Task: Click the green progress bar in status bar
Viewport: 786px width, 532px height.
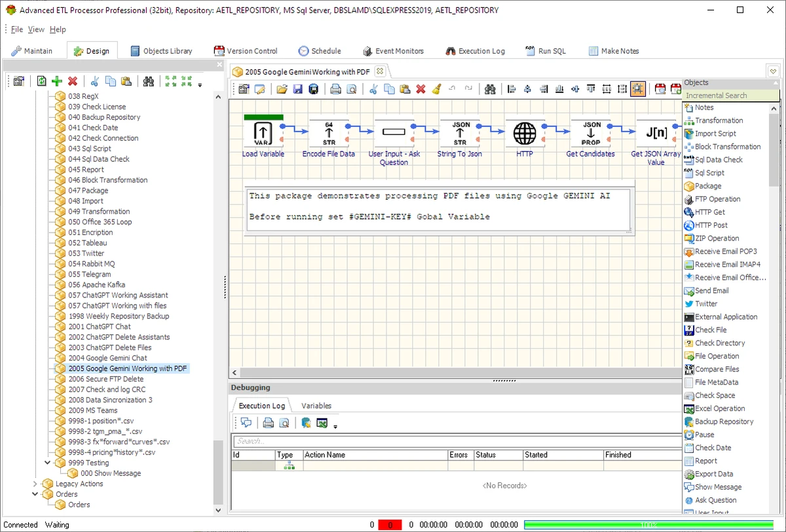Action: click(649, 524)
